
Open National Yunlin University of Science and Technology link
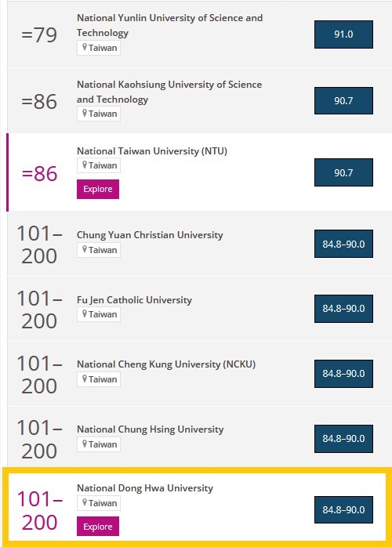[169, 25]
